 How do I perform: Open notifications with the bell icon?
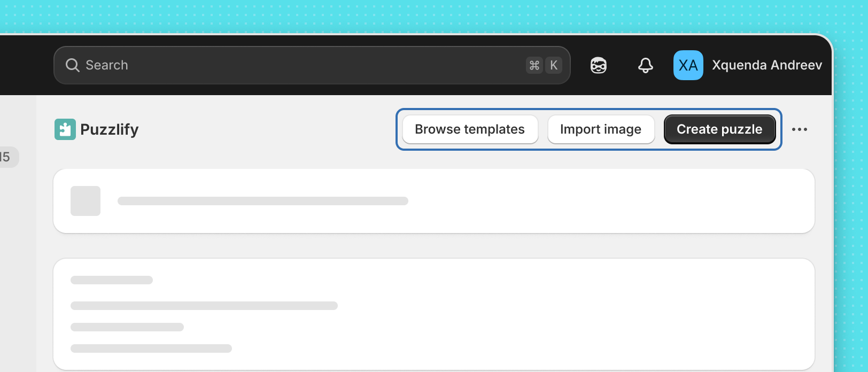tap(646, 65)
